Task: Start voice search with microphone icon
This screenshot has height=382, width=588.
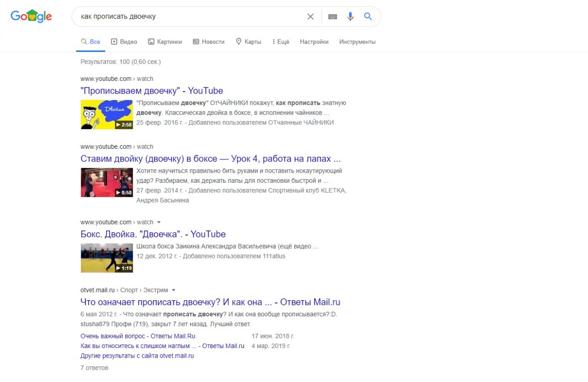Action: (351, 17)
